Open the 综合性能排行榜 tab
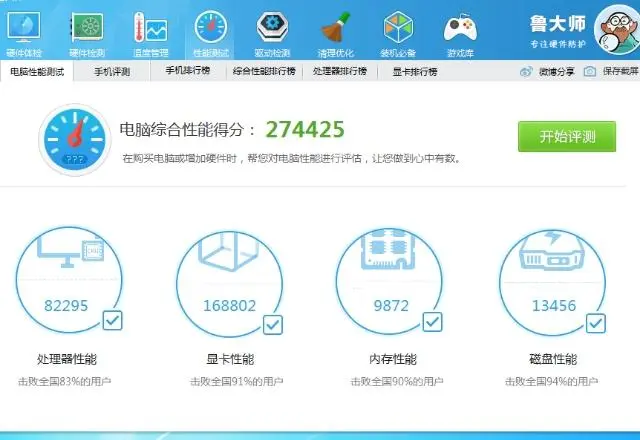 (x=264, y=71)
